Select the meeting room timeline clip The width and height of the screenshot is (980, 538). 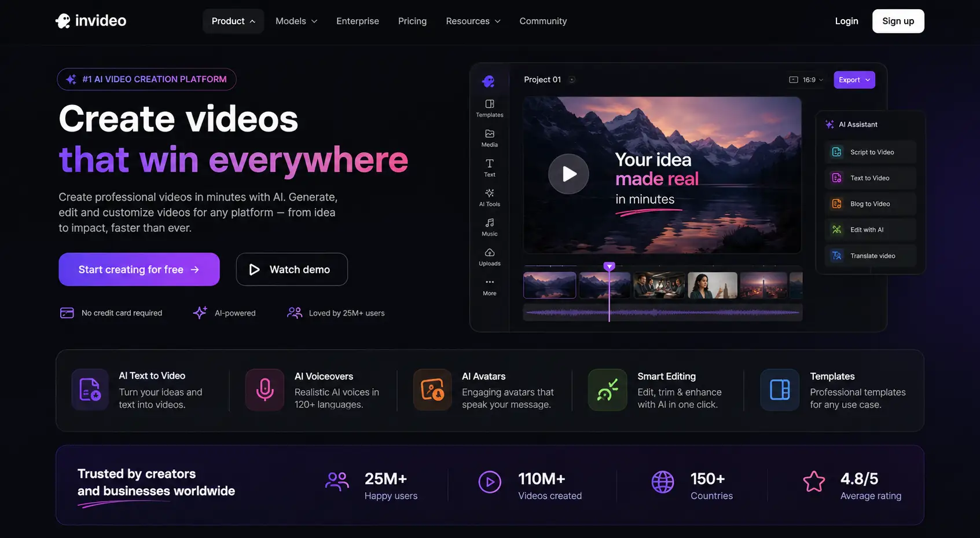659,285
